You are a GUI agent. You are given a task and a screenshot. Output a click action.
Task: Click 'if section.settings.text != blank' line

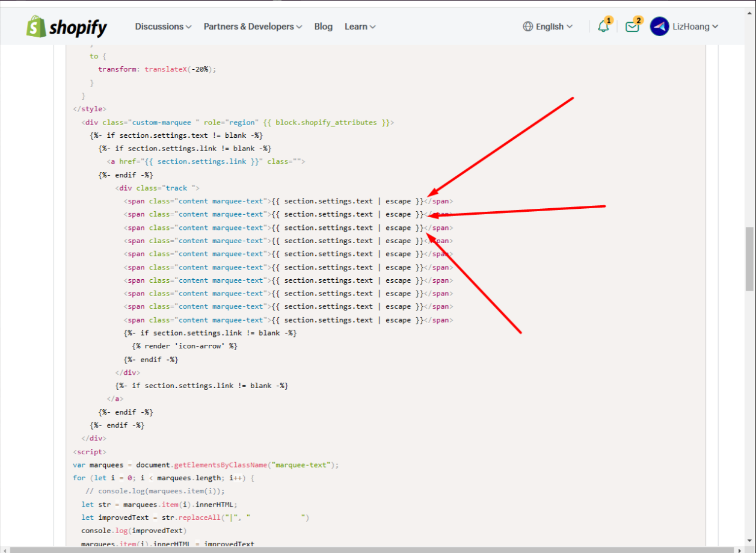tap(176, 135)
